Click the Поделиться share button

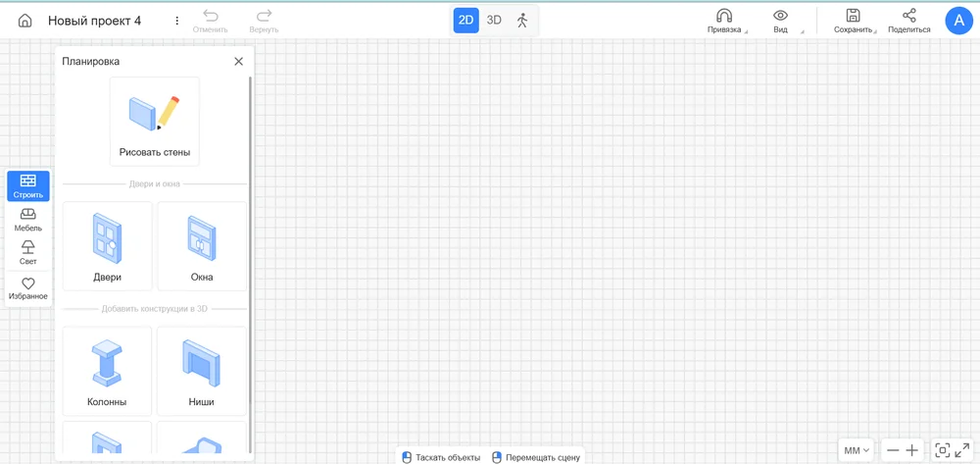[908, 21]
